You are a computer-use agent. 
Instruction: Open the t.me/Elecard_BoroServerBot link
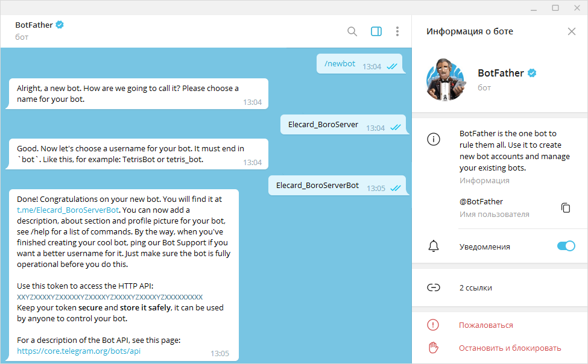(68, 210)
